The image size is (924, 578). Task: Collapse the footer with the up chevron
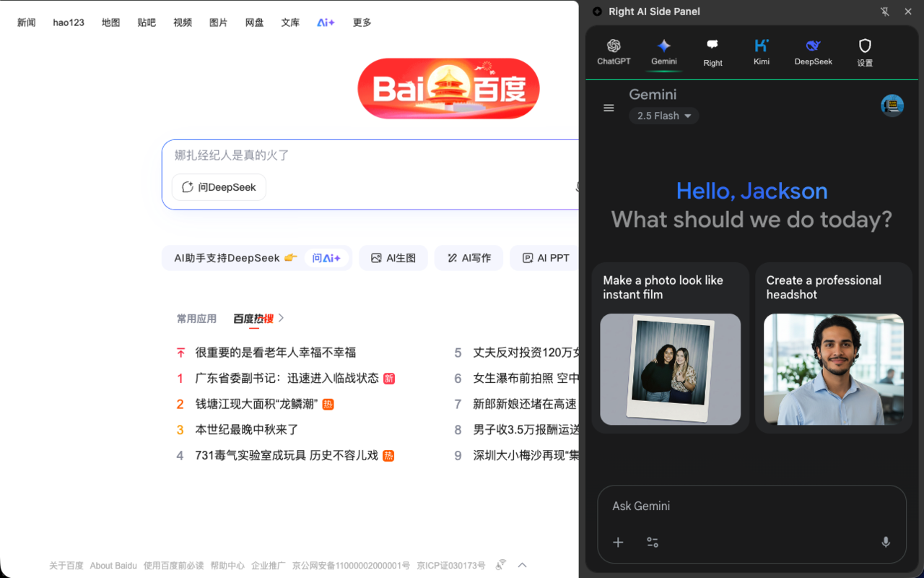pos(522,565)
